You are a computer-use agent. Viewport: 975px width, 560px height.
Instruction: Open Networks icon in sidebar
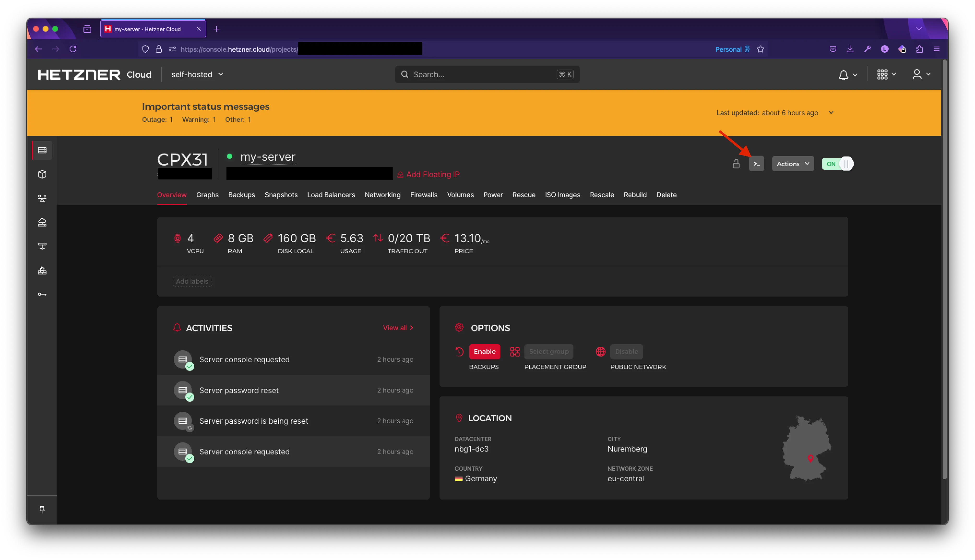click(x=42, y=246)
